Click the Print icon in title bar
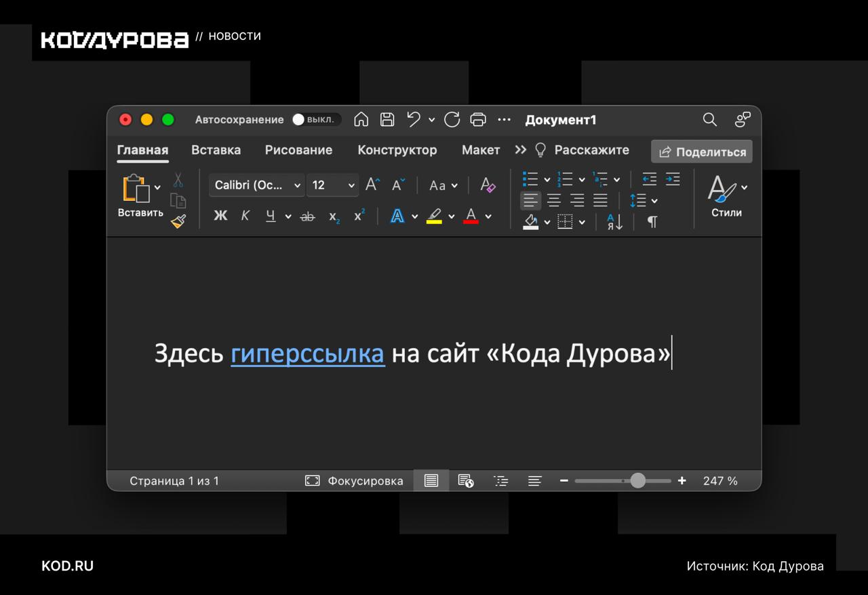 pos(478,119)
